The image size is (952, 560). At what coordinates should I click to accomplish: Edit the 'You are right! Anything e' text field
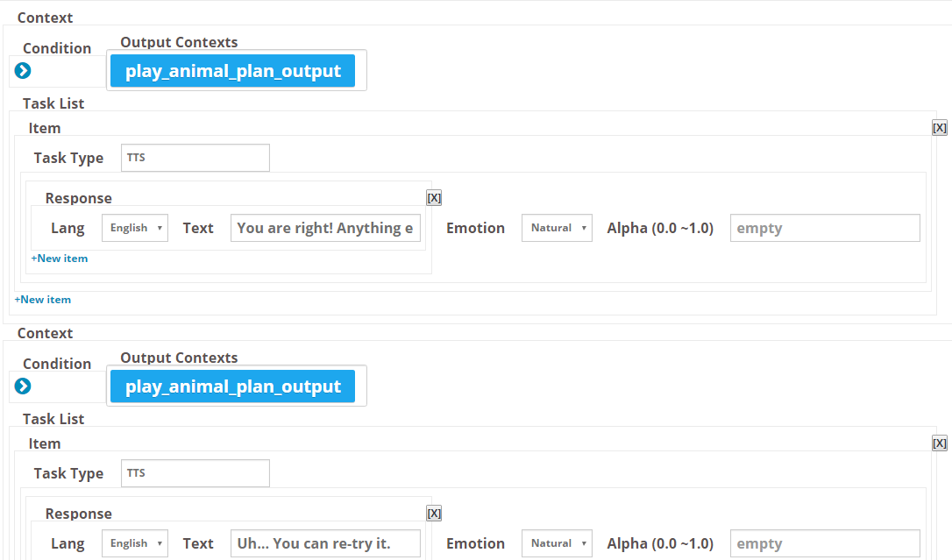[325, 228]
